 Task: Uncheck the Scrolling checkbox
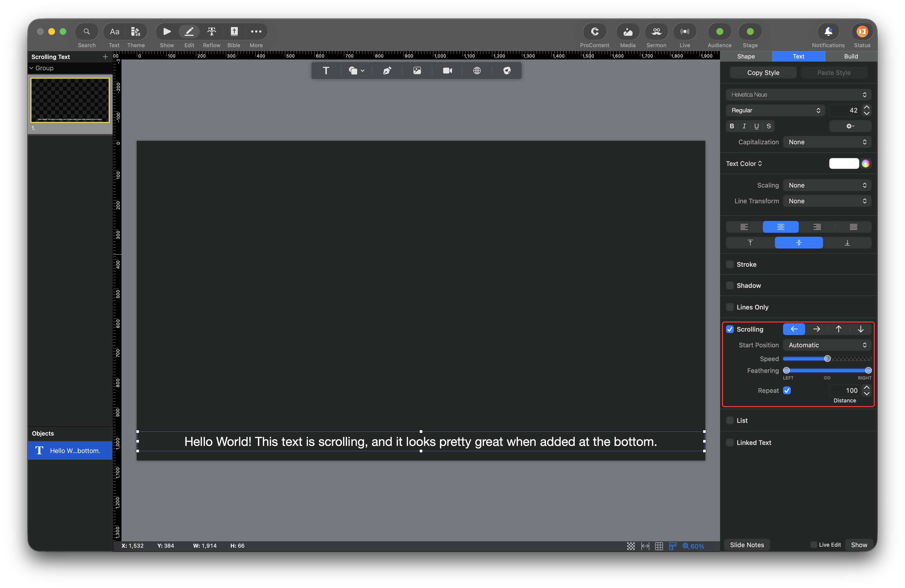(x=730, y=329)
